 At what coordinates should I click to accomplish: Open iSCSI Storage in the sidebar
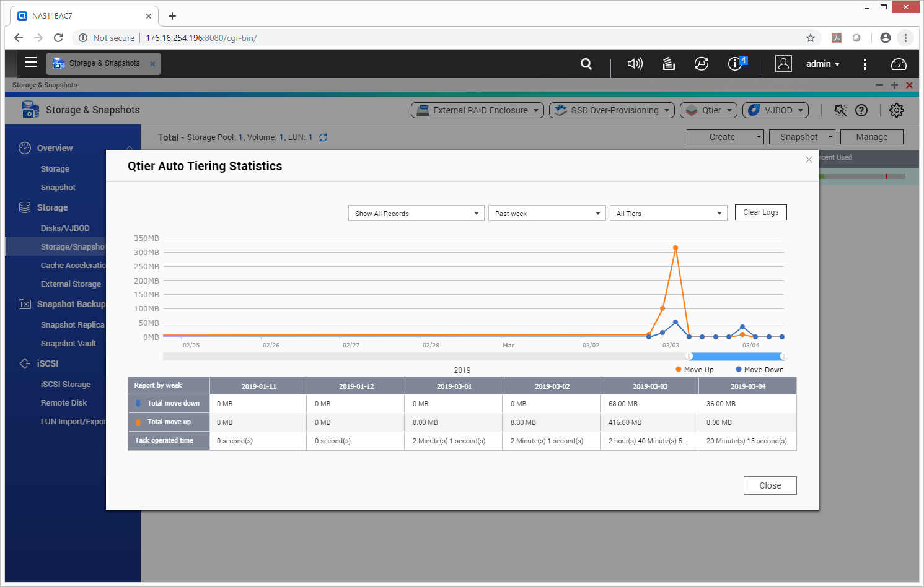(x=66, y=385)
